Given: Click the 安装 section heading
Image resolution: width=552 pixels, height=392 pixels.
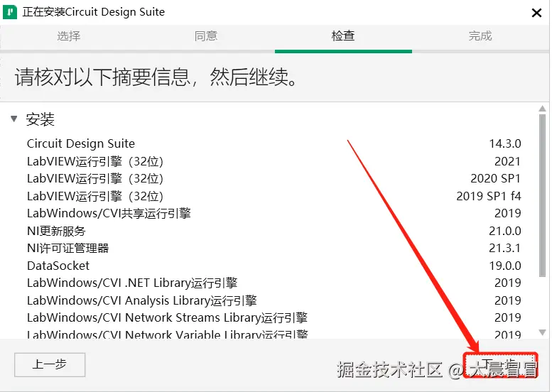Looking at the screenshot, I should pos(40,119).
